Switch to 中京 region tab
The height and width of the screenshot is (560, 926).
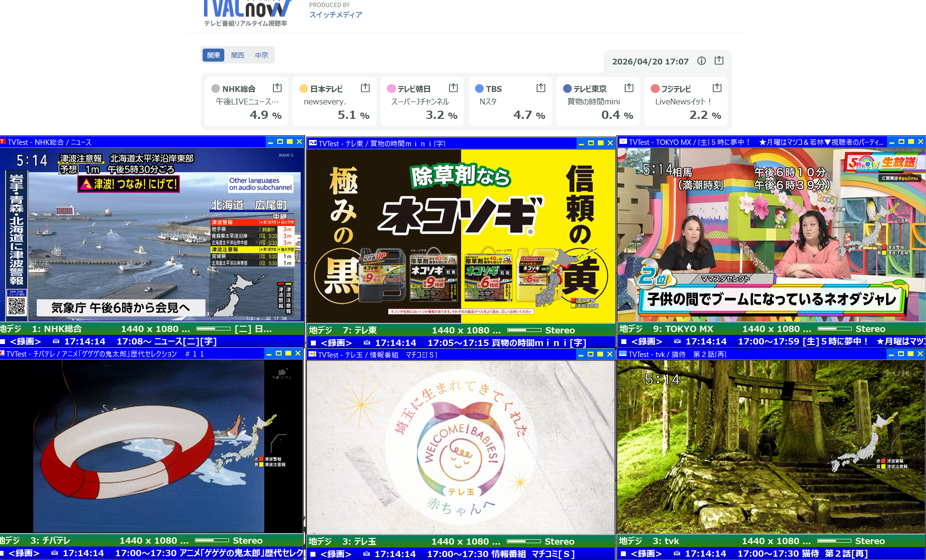coord(261,55)
